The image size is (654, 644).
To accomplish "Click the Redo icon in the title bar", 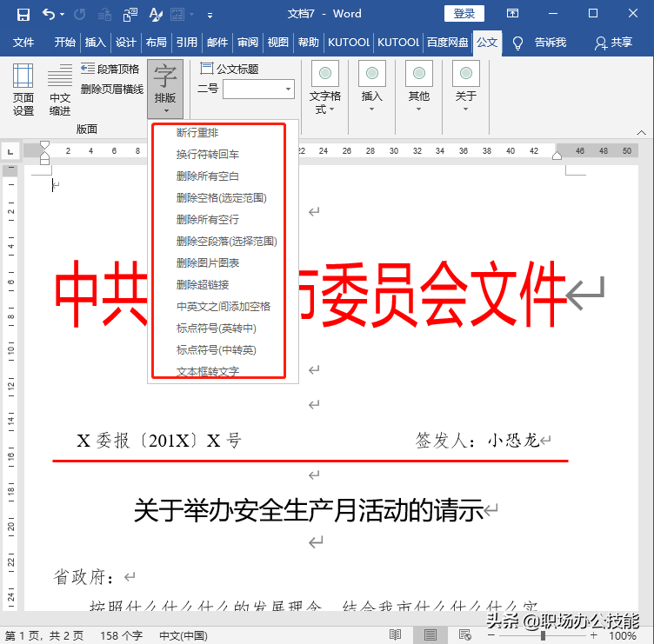I will click(80, 15).
